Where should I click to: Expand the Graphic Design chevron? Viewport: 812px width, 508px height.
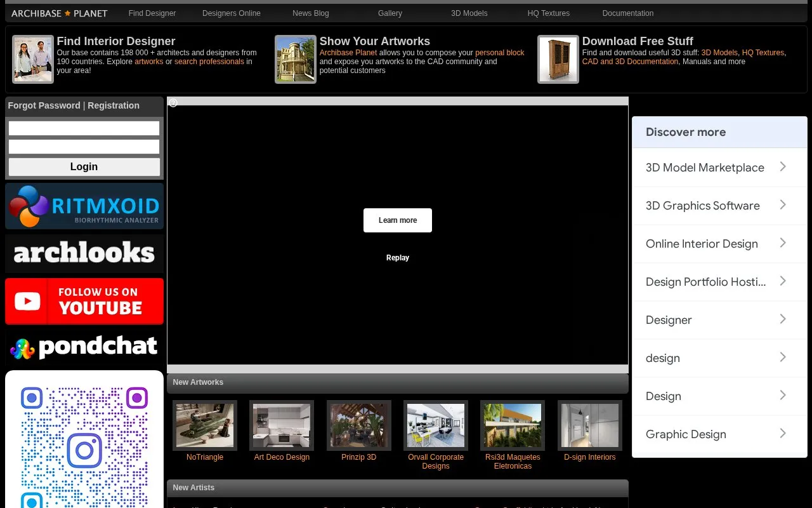pos(783,434)
